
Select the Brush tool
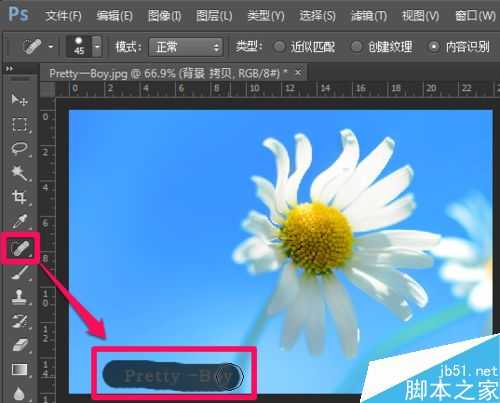click(19, 273)
